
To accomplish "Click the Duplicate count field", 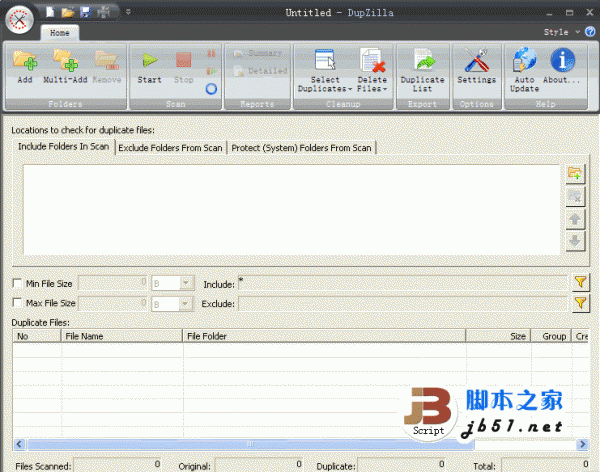I will 402,465.
